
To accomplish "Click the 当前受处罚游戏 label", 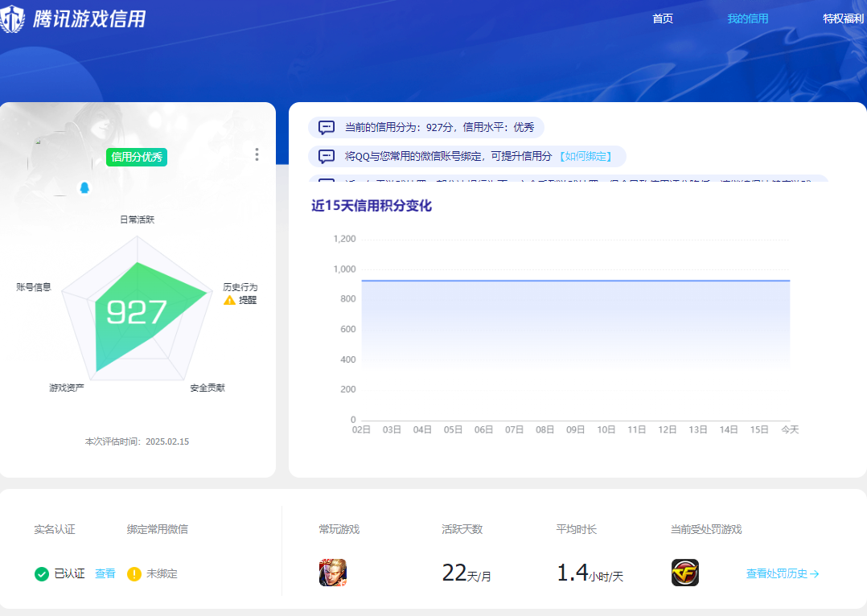I will (x=706, y=530).
